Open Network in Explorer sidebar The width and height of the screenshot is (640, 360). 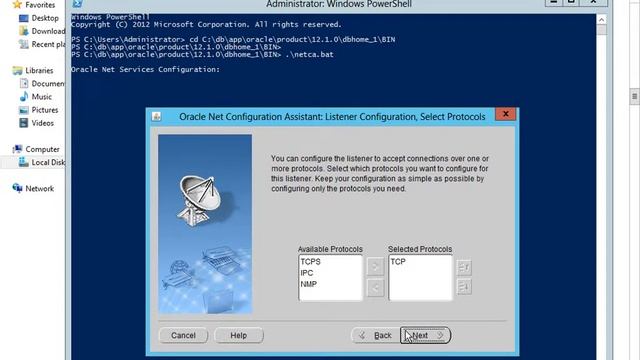click(40, 188)
